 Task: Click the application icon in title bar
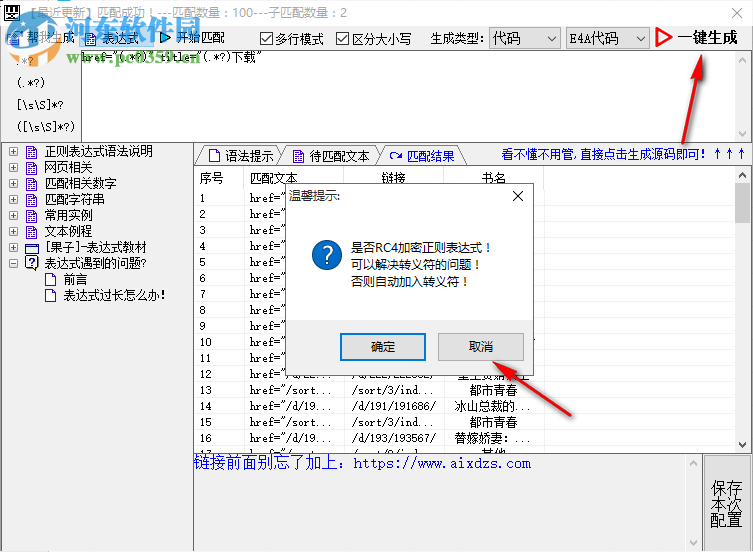point(12,12)
